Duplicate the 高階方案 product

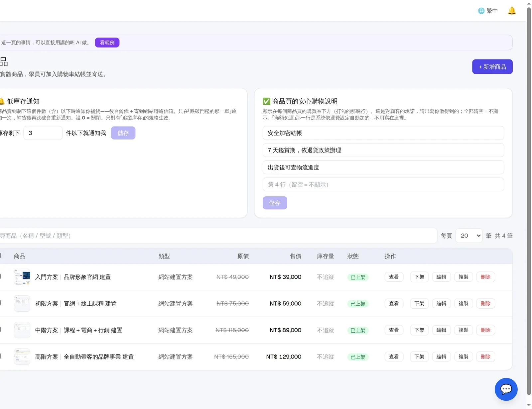pyautogui.click(x=464, y=357)
